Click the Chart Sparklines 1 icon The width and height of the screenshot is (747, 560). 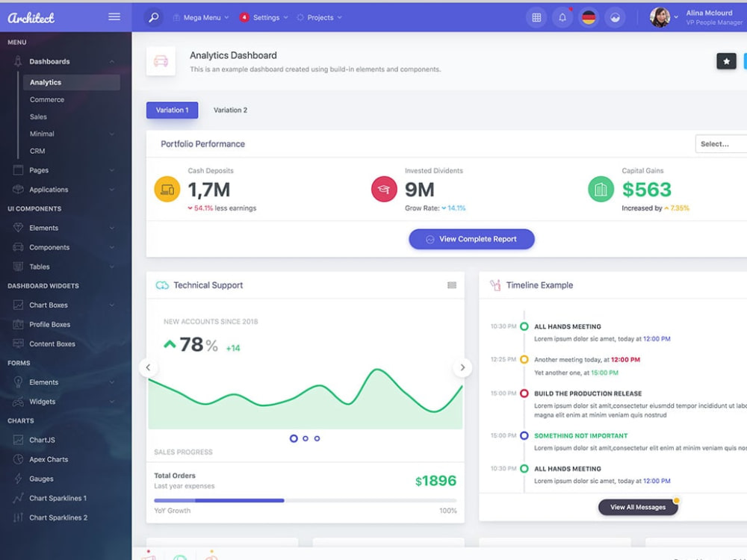pyautogui.click(x=18, y=498)
